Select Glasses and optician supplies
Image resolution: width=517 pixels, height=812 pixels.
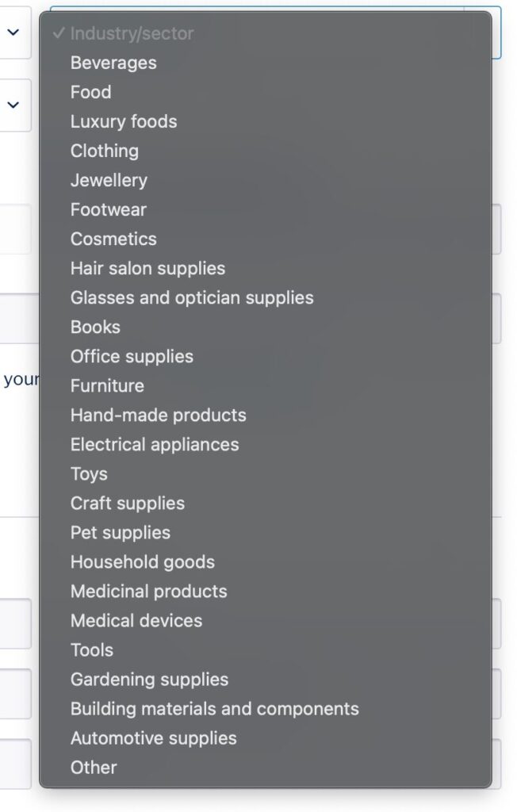coord(192,297)
